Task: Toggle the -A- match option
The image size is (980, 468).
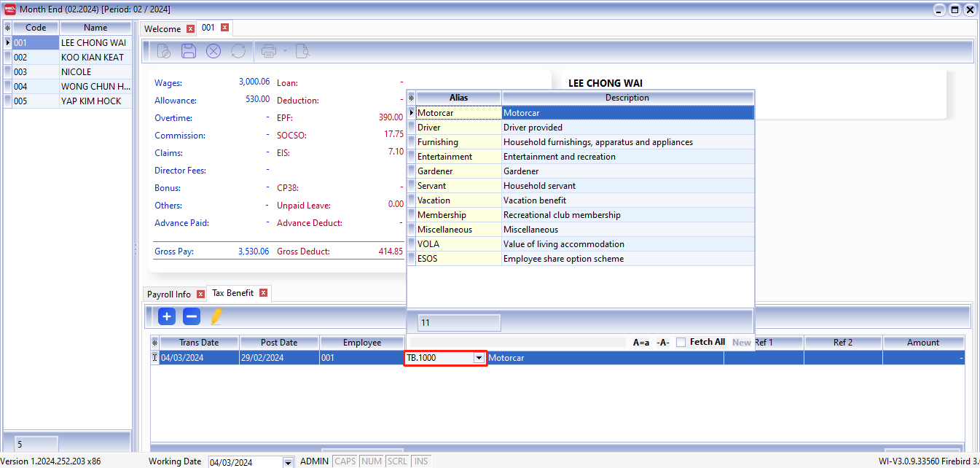Action: [662, 342]
